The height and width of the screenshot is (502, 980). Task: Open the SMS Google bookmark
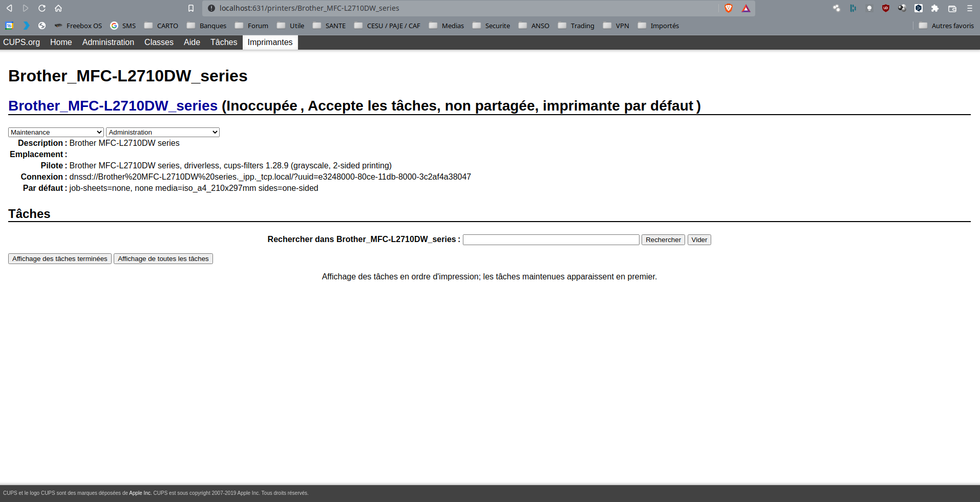point(123,26)
